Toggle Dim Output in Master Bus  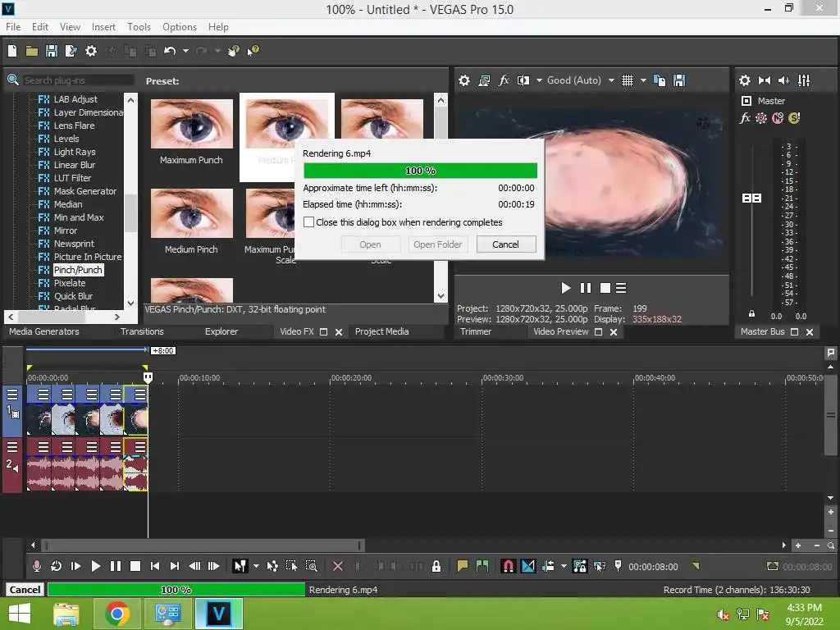pos(783,80)
